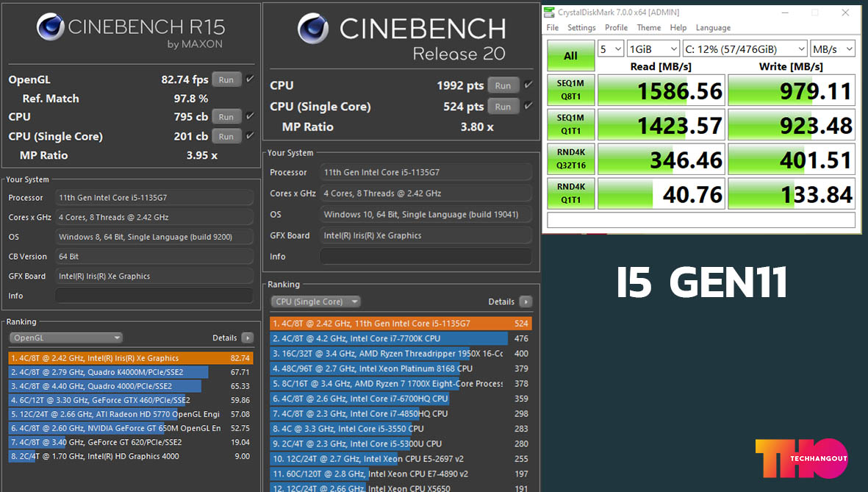Click the empty status field below CrystalDiskMark results
This screenshot has width=868, height=492.
coord(701,220)
